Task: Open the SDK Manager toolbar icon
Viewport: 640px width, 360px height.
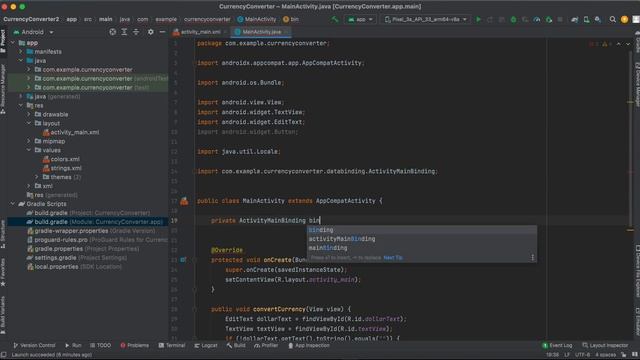Action: point(598,19)
